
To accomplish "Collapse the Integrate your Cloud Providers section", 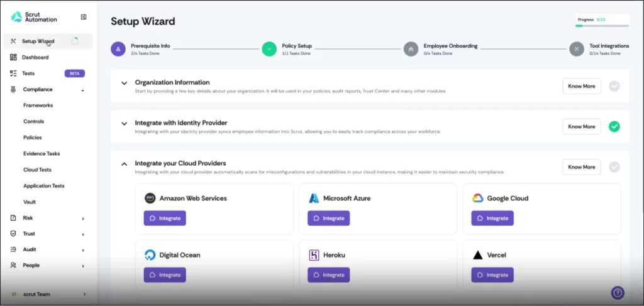I will click(x=124, y=164).
